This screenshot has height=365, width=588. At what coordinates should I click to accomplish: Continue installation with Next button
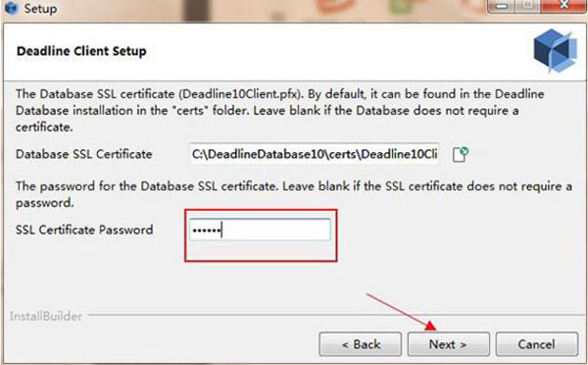(449, 344)
